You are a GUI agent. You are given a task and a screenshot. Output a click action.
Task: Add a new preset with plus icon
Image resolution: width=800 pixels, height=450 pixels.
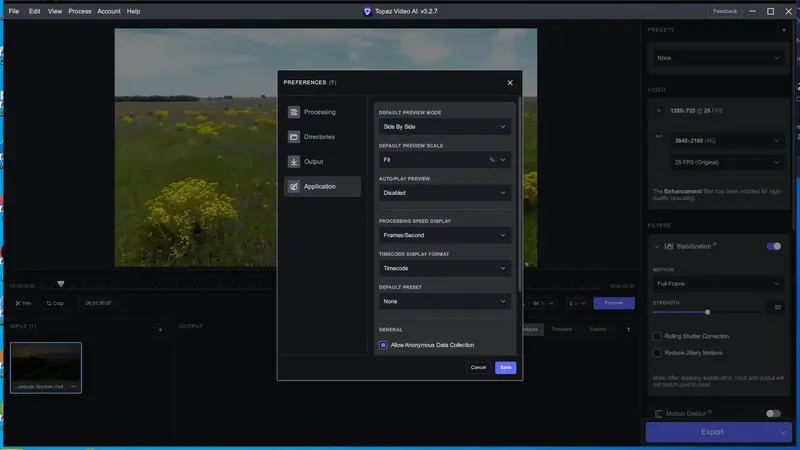[784, 30]
